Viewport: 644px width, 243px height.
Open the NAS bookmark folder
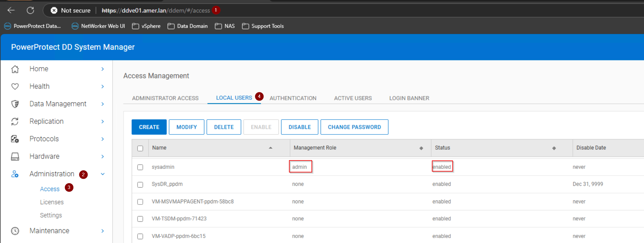click(x=225, y=26)
